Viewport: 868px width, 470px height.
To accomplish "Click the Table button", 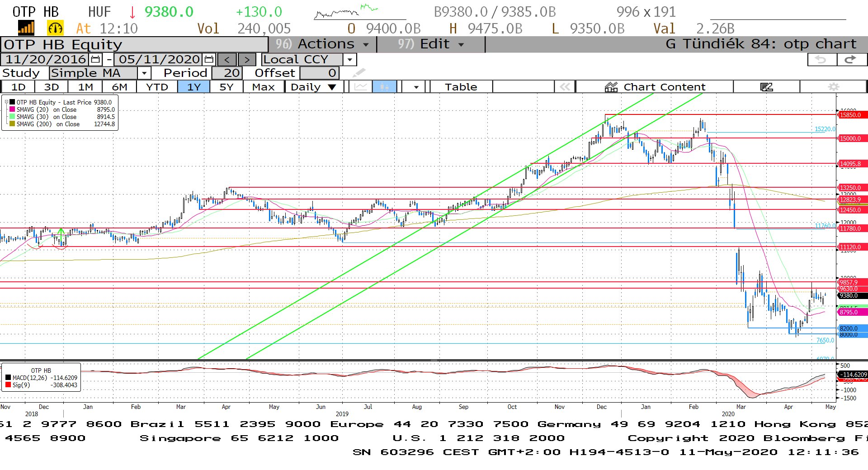I will 461,87.
